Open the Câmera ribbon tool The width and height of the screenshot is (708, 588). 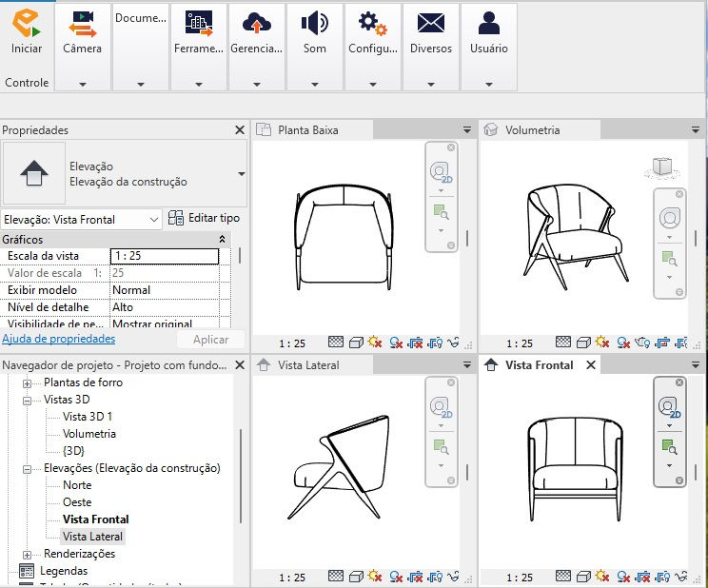pos(82,25)
